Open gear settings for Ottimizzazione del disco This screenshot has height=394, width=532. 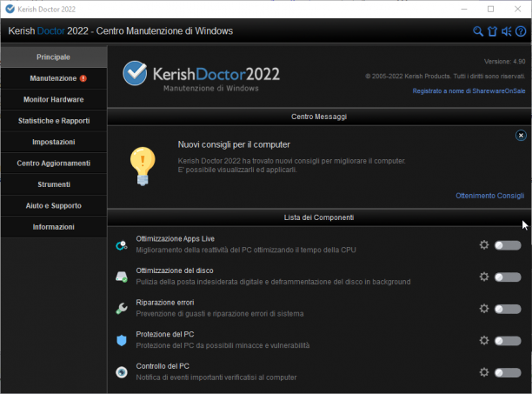pyautogui.click(x=484, y=277)
